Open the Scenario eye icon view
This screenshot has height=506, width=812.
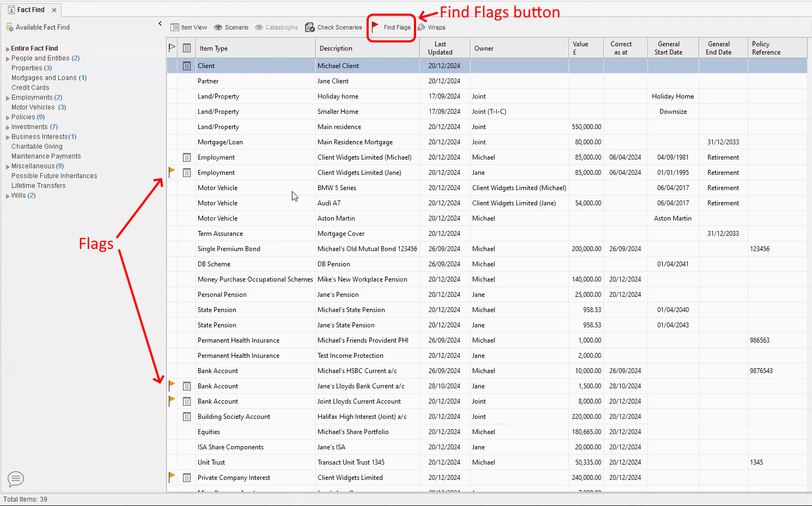point(218,27)
